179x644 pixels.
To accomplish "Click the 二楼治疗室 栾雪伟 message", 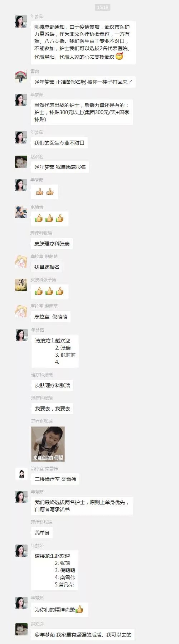I will (55, 479).
